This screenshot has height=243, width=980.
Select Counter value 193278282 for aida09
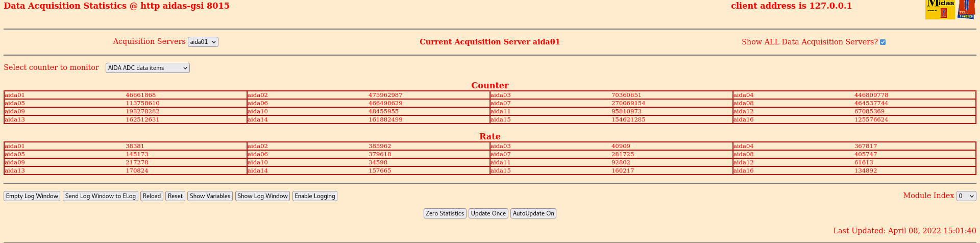[x=142, y=111]
